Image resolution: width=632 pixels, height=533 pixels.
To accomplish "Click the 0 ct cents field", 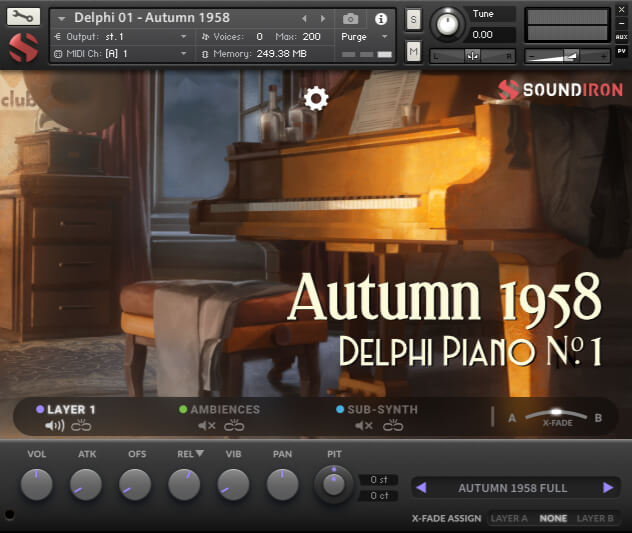I will 378,496.
